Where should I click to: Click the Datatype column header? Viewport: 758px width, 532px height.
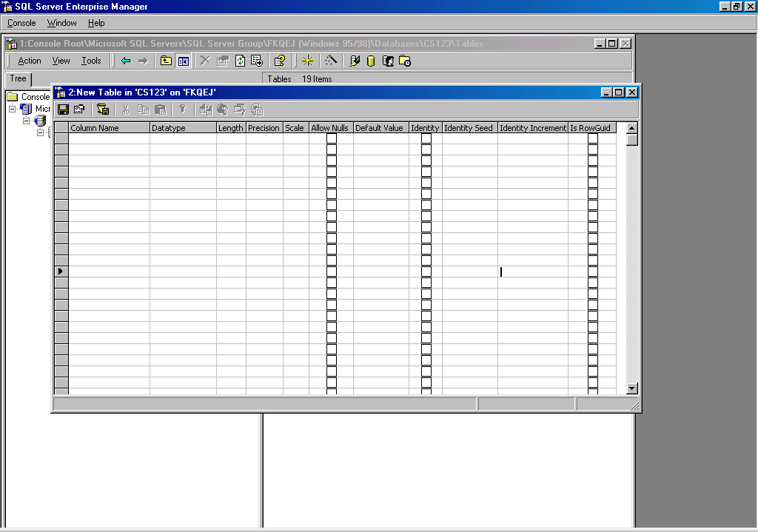[183, 127]
